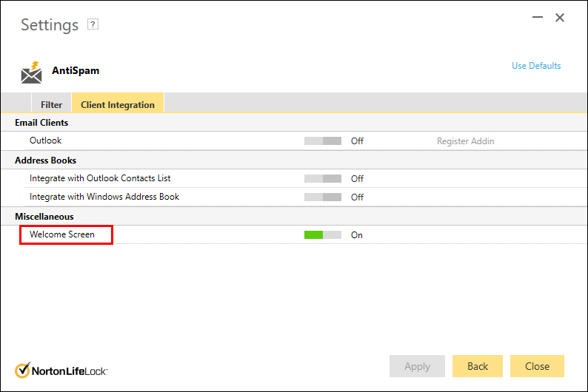Screen dimensions: 588x392
Task: Turn off the Welcome Screen switch
Action: click(x=323, y=234)
